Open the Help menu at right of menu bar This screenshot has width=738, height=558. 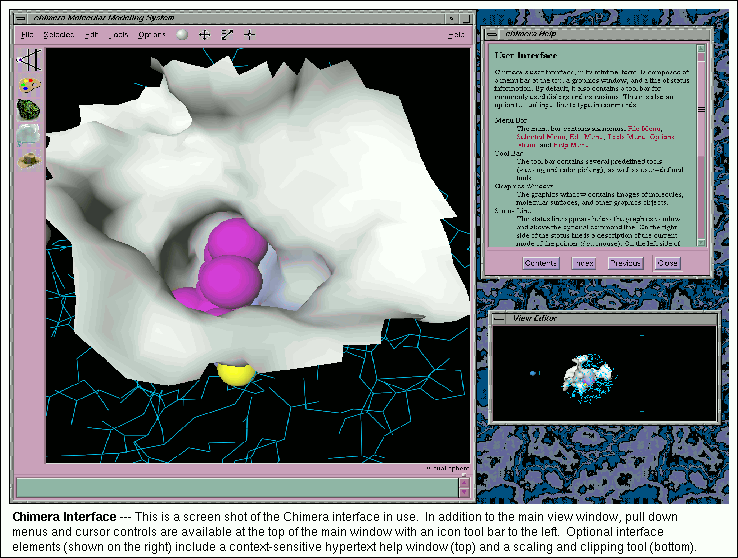[x=456, y=35]
